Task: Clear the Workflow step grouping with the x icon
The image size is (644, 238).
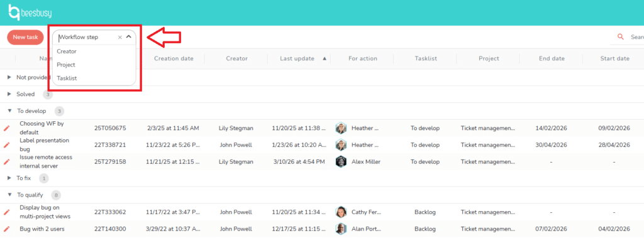Action: (x=120, y=37)
